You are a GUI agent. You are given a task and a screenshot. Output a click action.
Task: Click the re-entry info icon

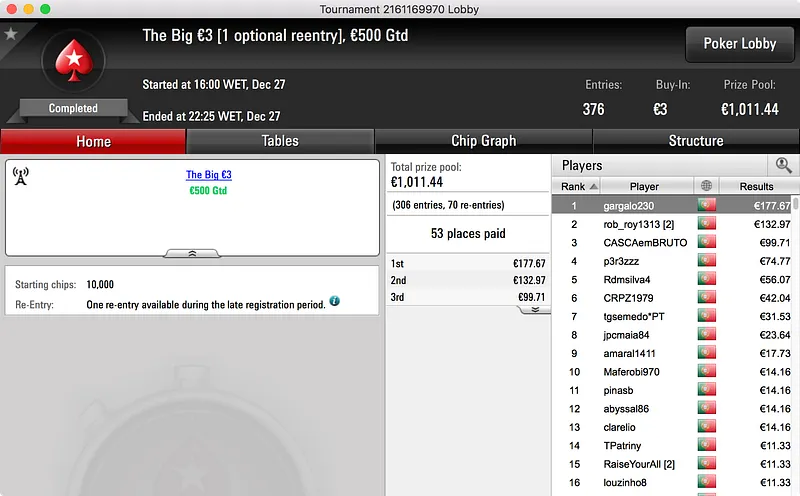[x=335, y=301]
